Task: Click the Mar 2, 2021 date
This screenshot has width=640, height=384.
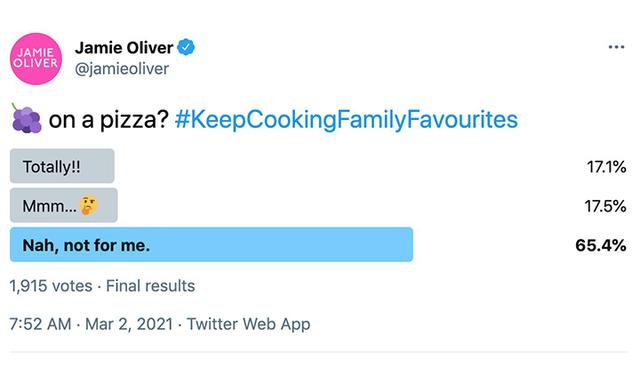Action: (129, 324)
